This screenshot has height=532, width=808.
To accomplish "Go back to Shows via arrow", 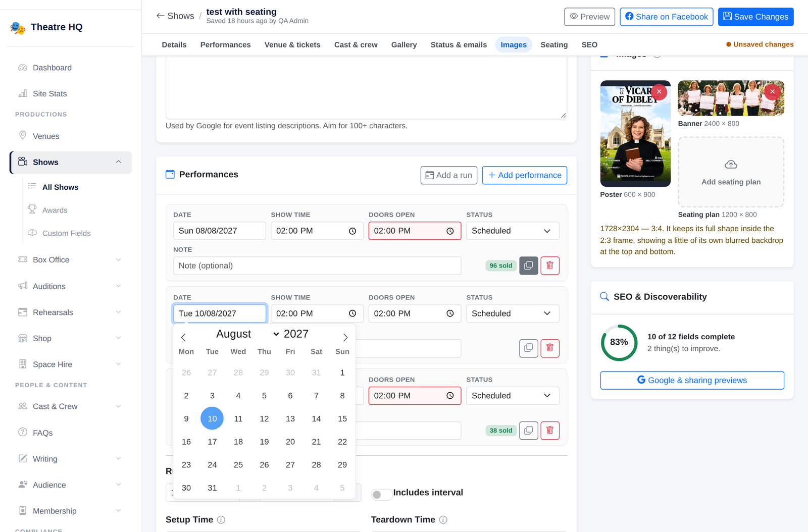I will pos(161,16).
